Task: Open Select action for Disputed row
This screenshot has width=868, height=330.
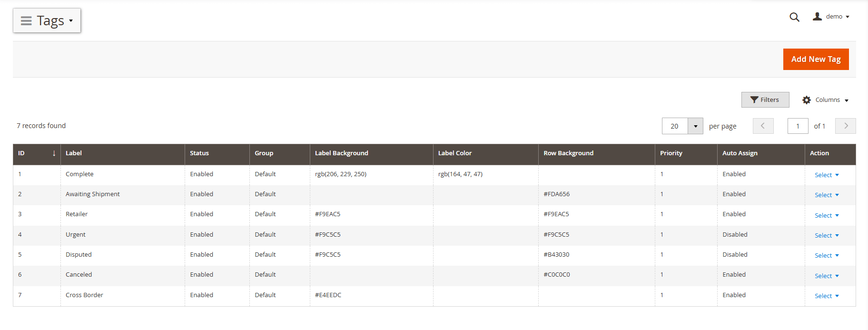Action: (826, 255)
